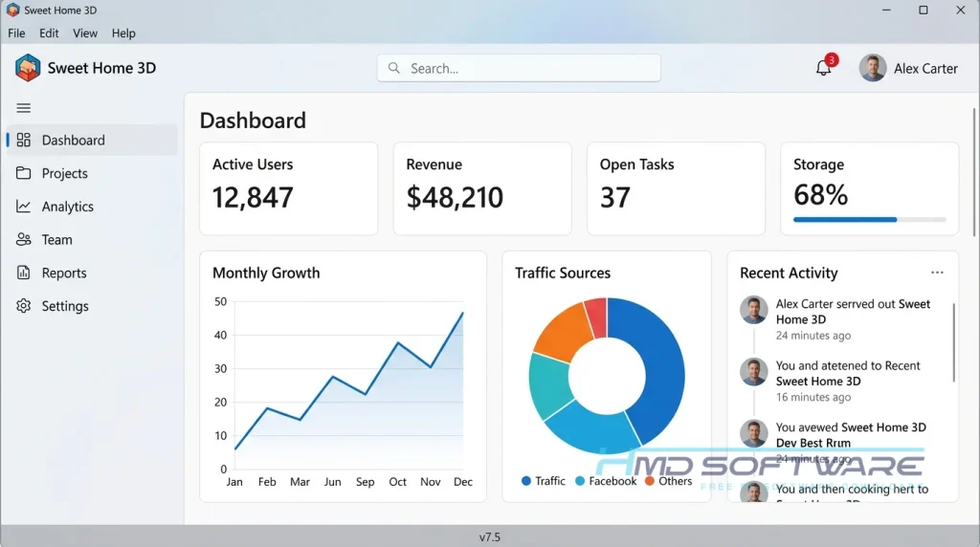Click the Settings gear icon
Image resolution: width=980 pixels, height=547 pixels.
click(24, 306)
